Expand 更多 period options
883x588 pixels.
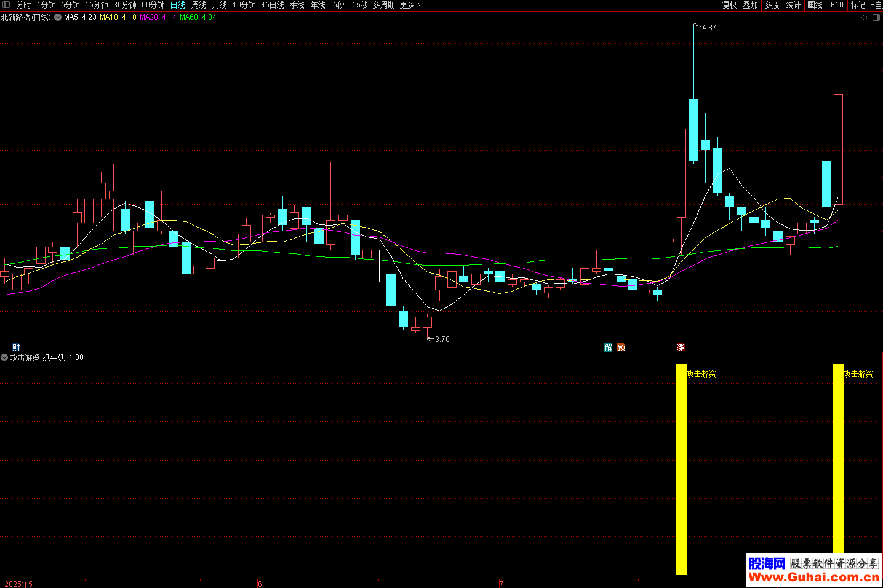pyautogui.click(x=410, y=5)
